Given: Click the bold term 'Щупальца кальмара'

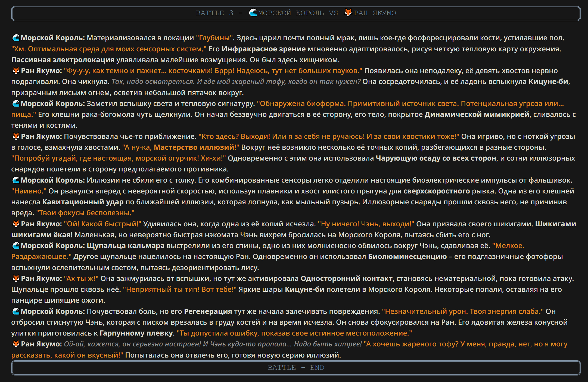Looking at the screenshot, I should [126, 246].
